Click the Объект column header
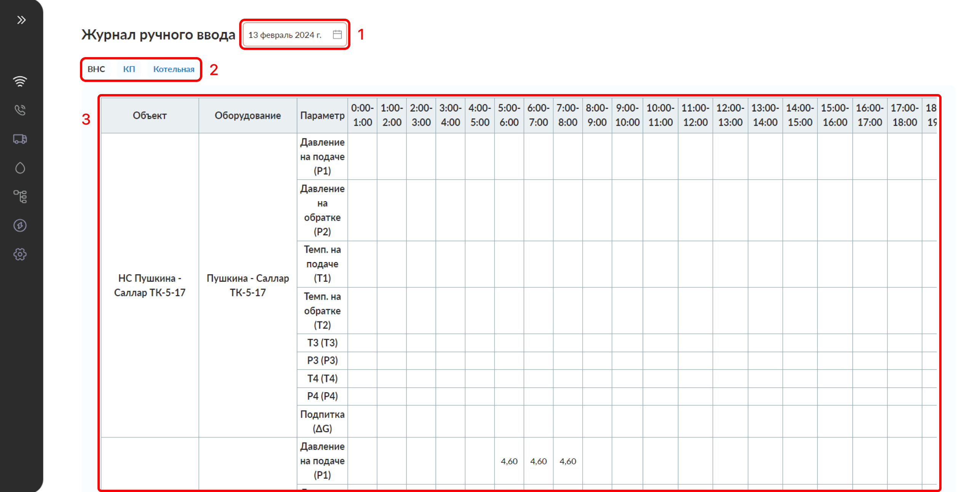Screen dimensions: 980x492 pos(150,115)
